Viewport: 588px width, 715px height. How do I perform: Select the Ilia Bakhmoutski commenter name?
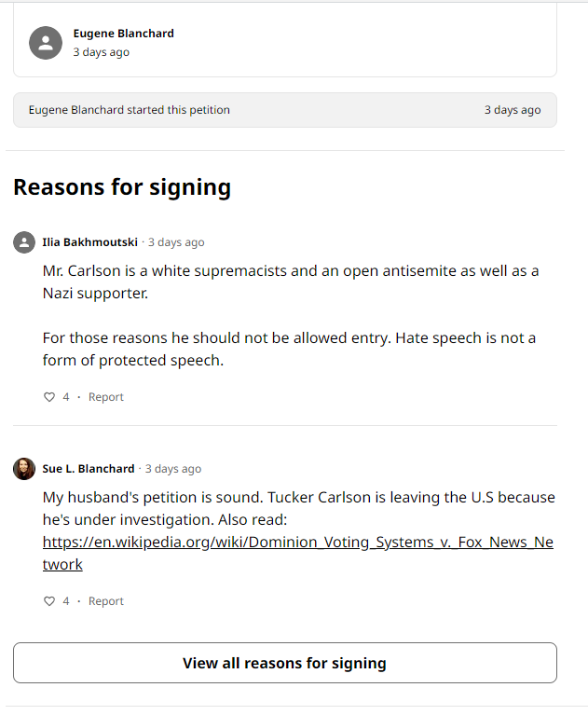tap(90, 242)
